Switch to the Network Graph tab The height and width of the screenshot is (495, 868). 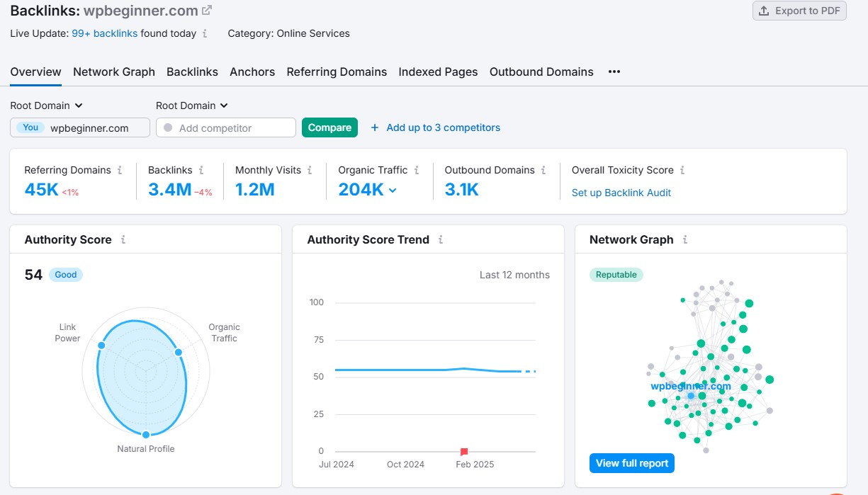coord(114,72)
